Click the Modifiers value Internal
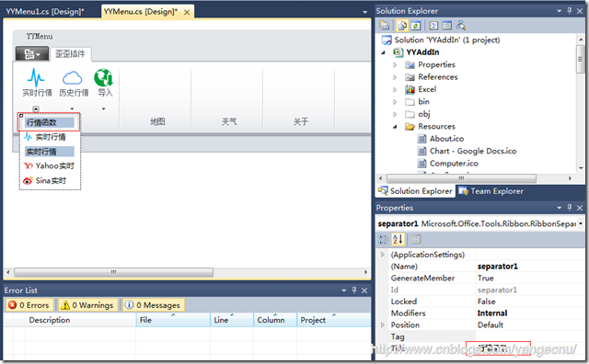 coord(492,313)
